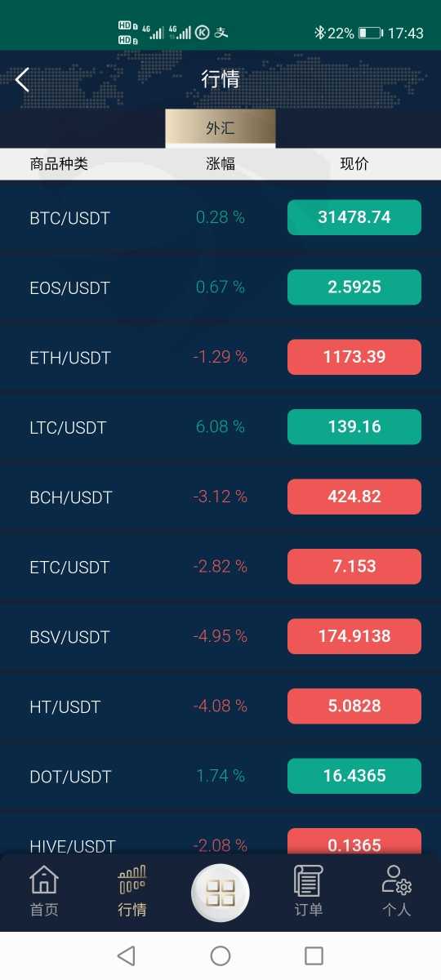Open the 订单 orders icon
The height and width of the screenshot is (980, 441).
point(309,880)
